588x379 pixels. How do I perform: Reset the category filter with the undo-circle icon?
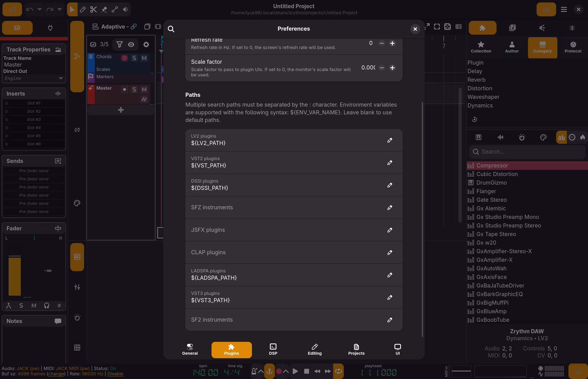click(474, 119)
